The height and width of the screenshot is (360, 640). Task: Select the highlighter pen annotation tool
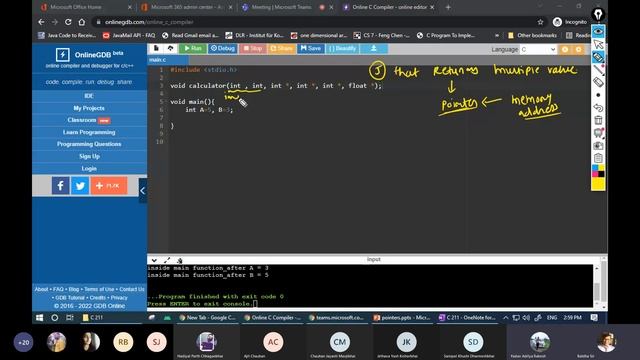point(598,57)
